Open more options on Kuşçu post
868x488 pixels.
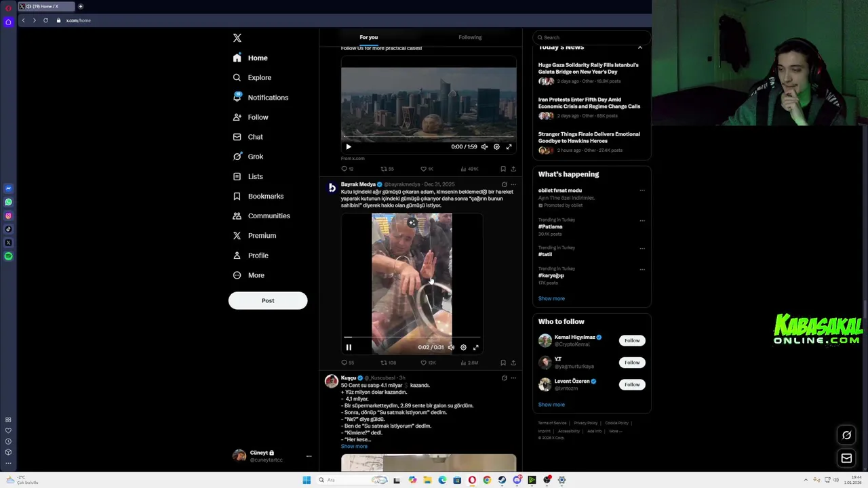click(x=513, y=378)
